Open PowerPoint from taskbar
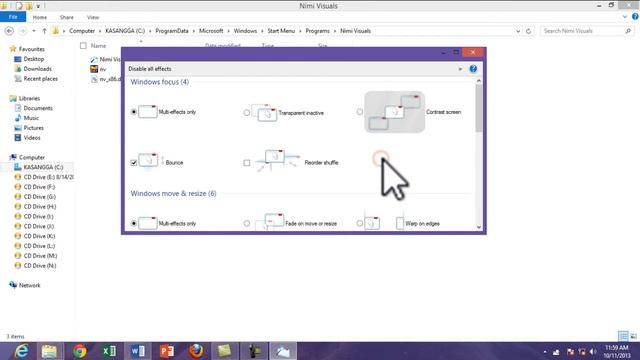 pyautogui.click(x=167, y=351)
